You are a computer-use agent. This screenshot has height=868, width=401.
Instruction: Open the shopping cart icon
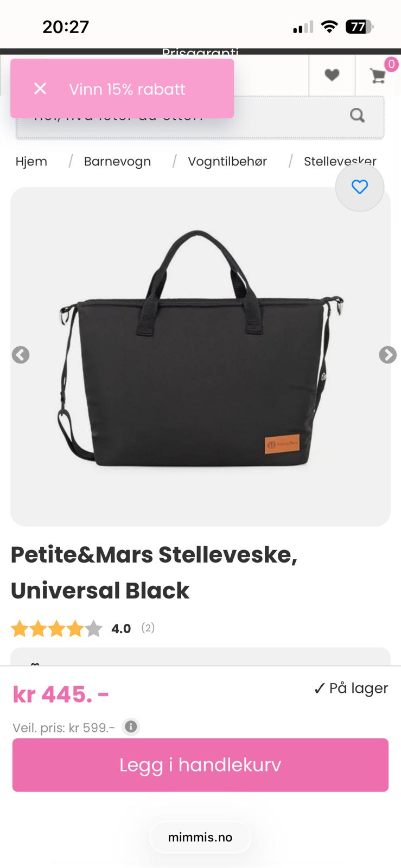tap(378, 75)
